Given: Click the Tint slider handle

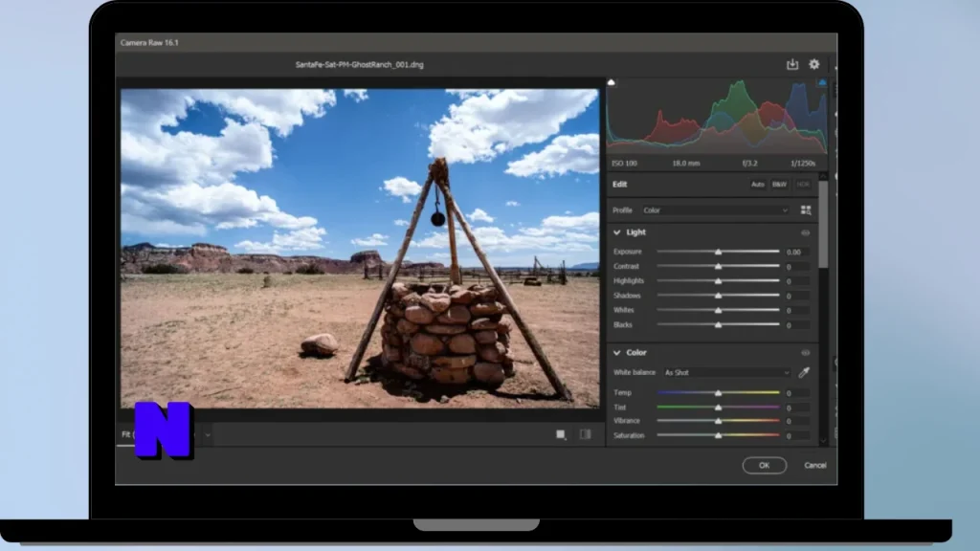Looking at the screenshot, I should (x=718, y=408).
